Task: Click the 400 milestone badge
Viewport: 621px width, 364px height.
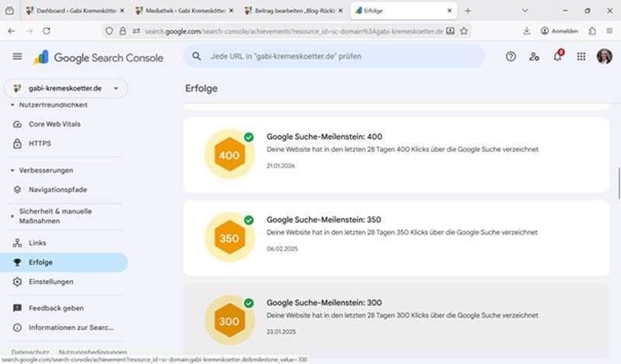Action: (229, 155)
